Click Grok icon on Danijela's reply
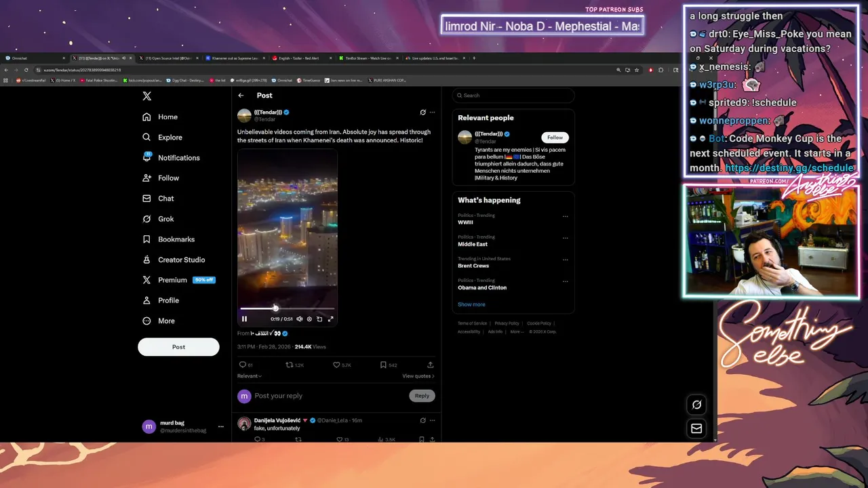868x488 pixels. pos(422,420)
